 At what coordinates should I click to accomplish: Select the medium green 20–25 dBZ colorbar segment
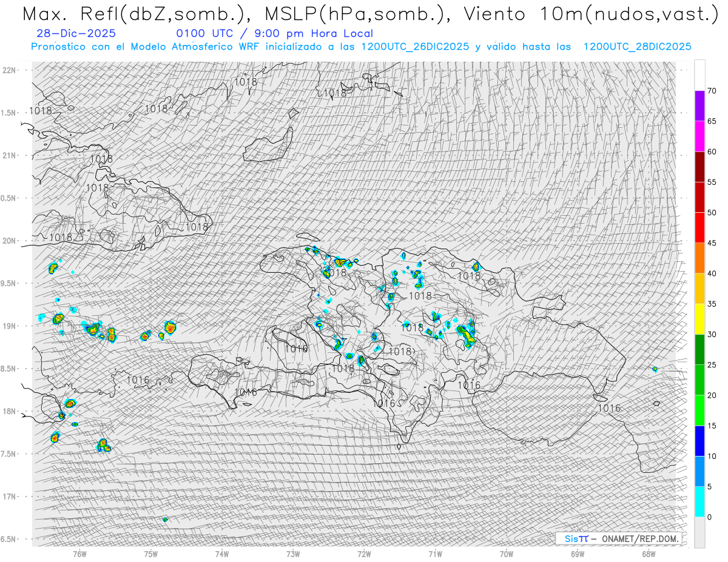pos(699,380)
